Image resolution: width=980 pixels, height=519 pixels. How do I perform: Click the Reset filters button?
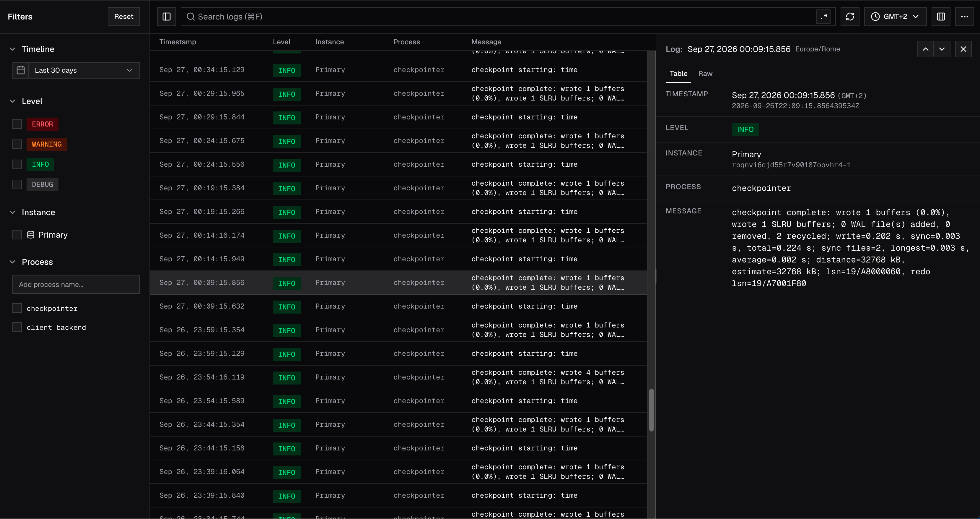[x=124, y=16]
